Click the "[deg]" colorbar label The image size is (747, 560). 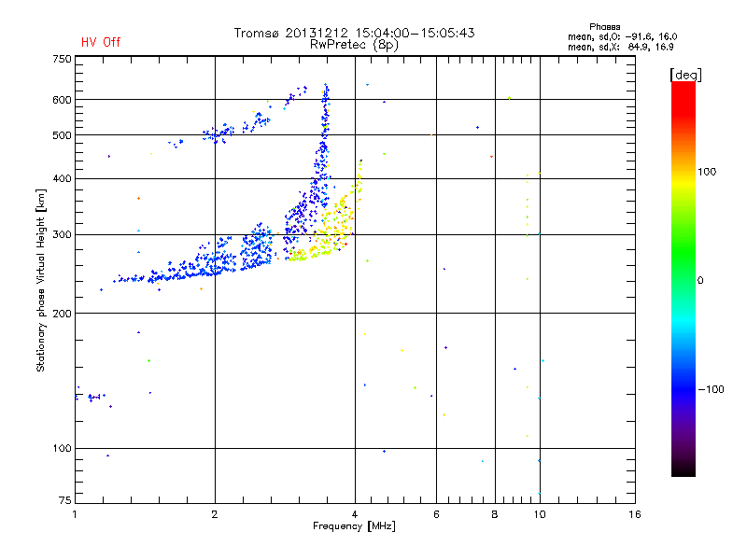pyautogui.click(x=685, y=75)
